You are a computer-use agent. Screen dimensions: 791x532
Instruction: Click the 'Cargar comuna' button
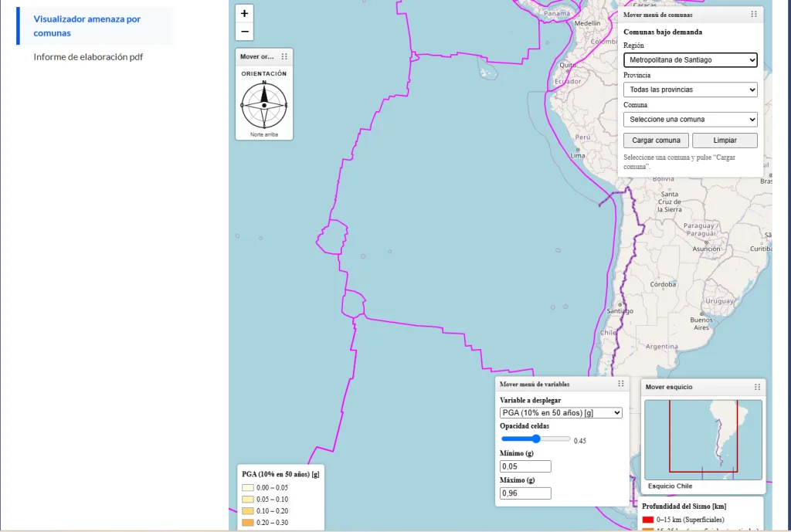pyautogui.click(x=657, y=141)
